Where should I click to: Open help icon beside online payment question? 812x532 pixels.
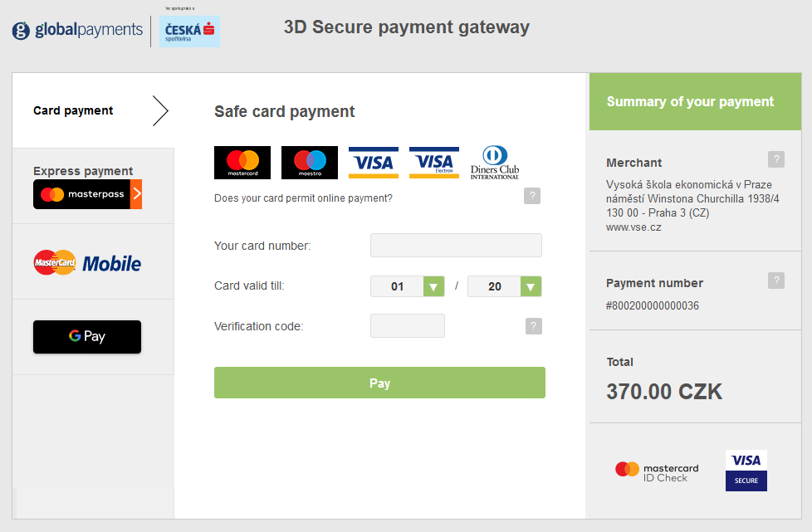click(x=532, y=196)
